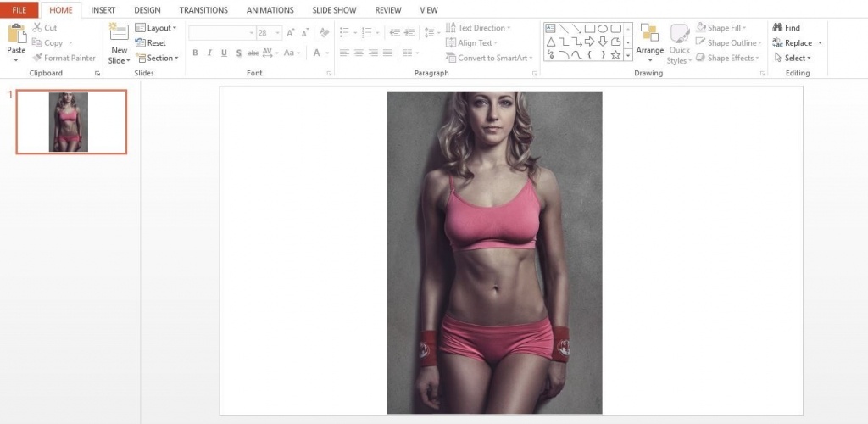Open the Font dialog launcher
The width and height of the screenshot is (868, 424).
[329, 73]
